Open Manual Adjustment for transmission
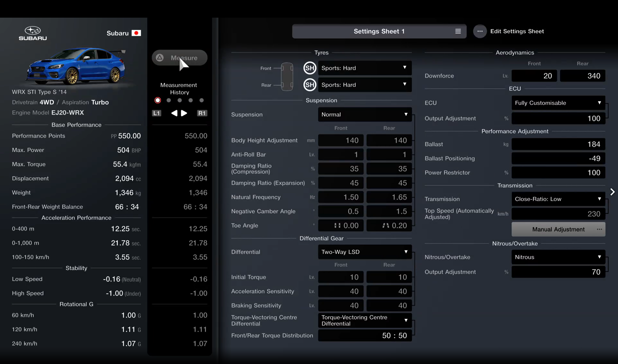The image size is (618, 364). [x=558, y=229]
